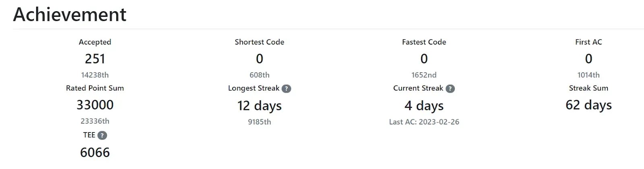Select the Longest Streak rank 9185th

(260, 122)
